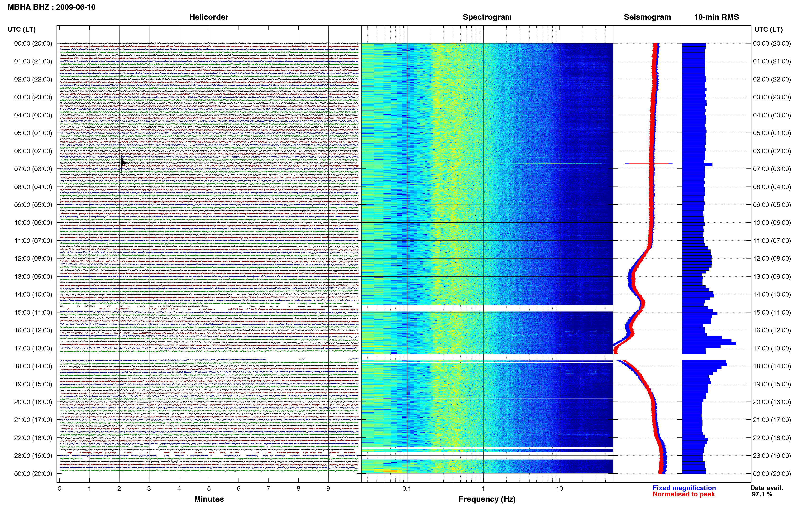Viewport: 812px width, 508px height.
Task: Click left time label '05:00 (01:00)'
Action: click(33, 133)
